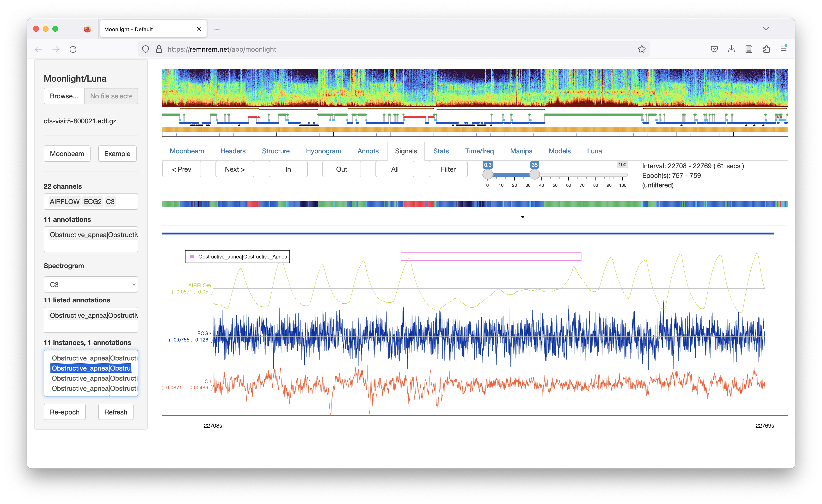Open a new browser tab
This screenshot has height=504, width=822.
[x=217, y=29]
